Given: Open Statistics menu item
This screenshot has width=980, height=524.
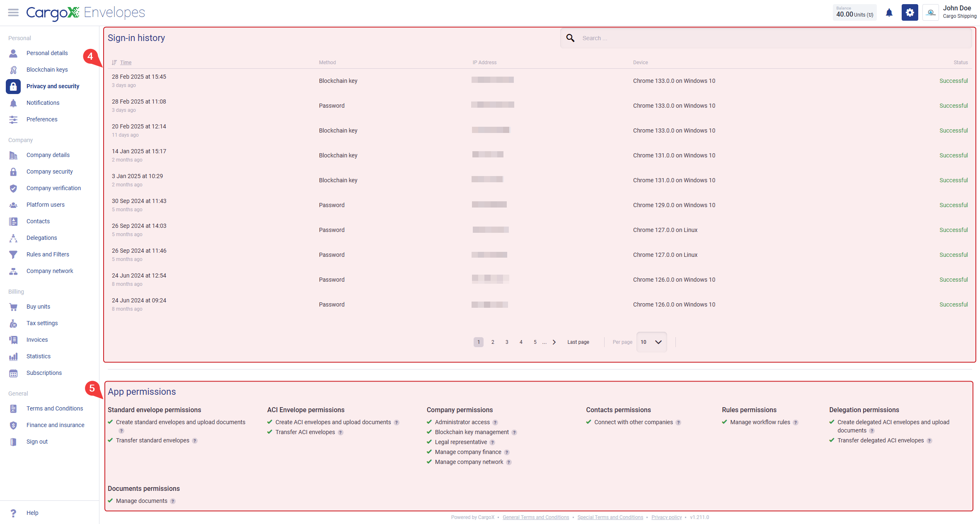Looking at the screenshot, I should pyautogui.click(x=39, y=356).
